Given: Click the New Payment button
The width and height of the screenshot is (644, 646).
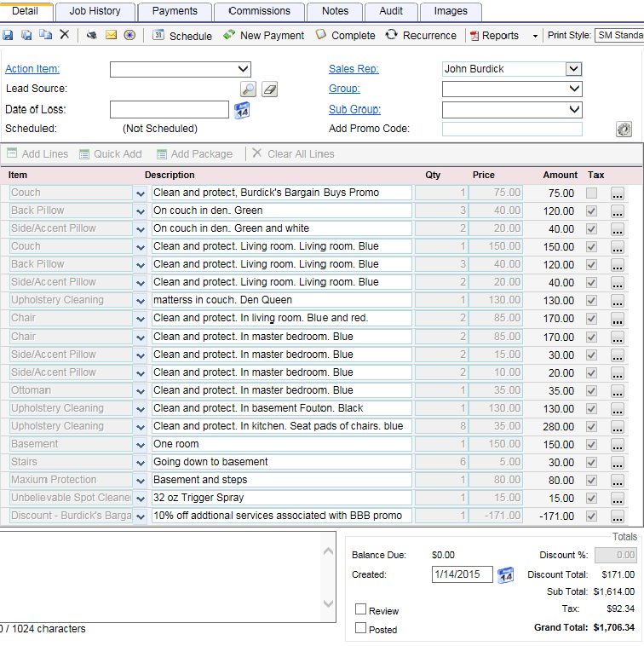Looking at the screenshot, I should point(264,36).
